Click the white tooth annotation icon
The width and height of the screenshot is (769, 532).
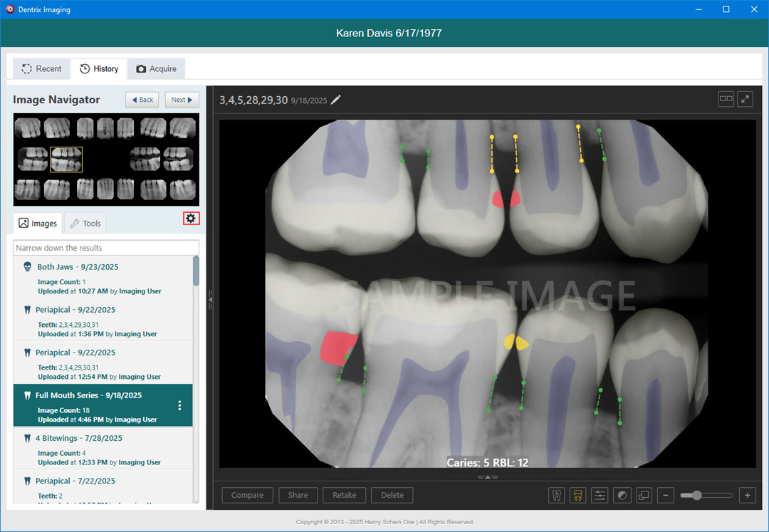tap(557, 495)
